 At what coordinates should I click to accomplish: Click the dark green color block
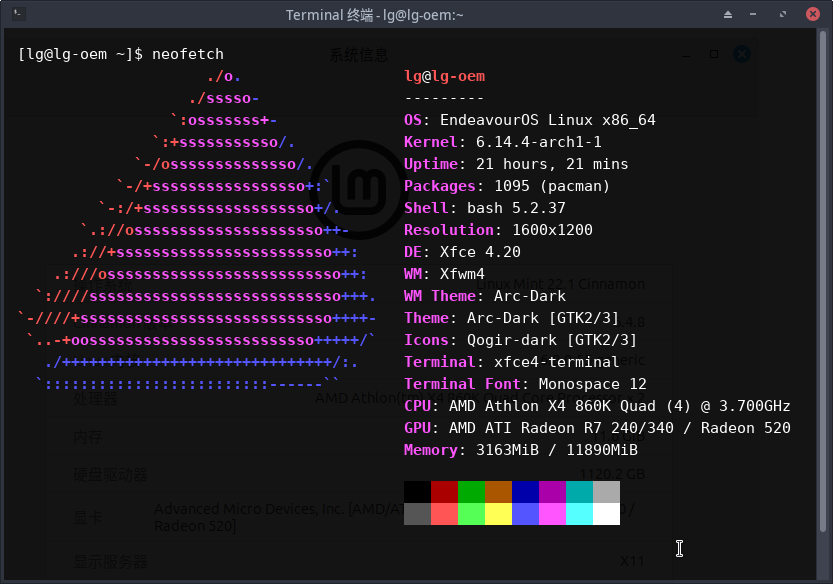471,492
